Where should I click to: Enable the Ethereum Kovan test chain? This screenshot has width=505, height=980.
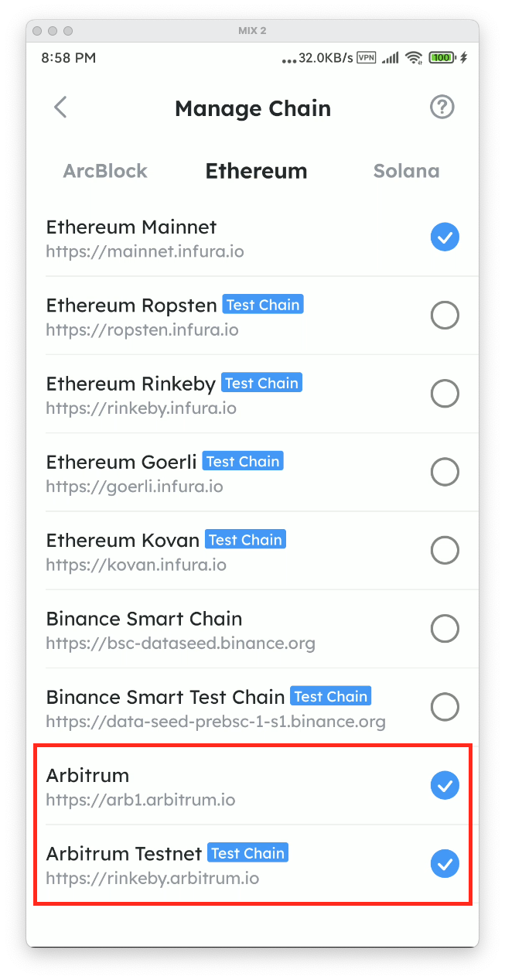(445, 551)
